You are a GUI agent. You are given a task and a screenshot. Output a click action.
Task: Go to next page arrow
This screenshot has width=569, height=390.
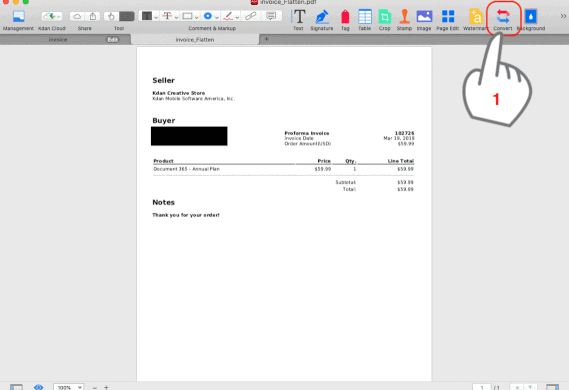[x=530, y=387]
